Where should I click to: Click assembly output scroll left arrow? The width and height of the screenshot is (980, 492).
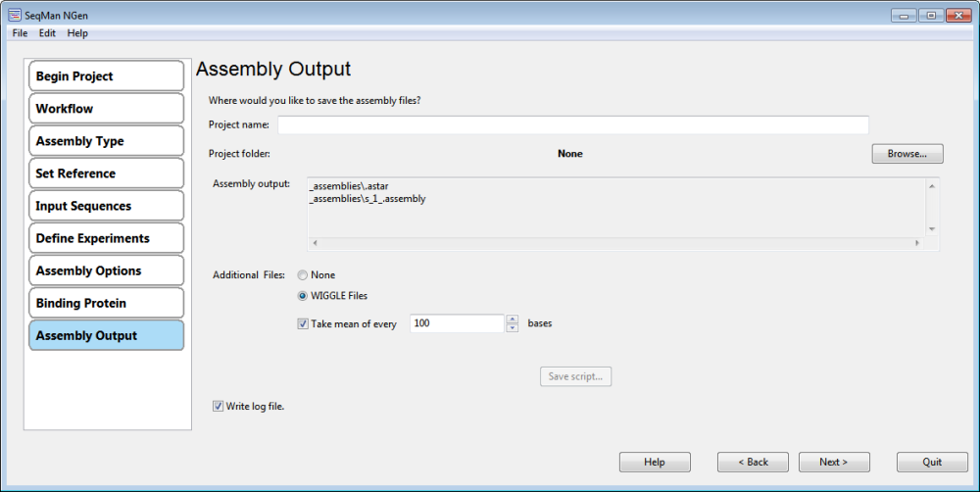tap(315, 243)
